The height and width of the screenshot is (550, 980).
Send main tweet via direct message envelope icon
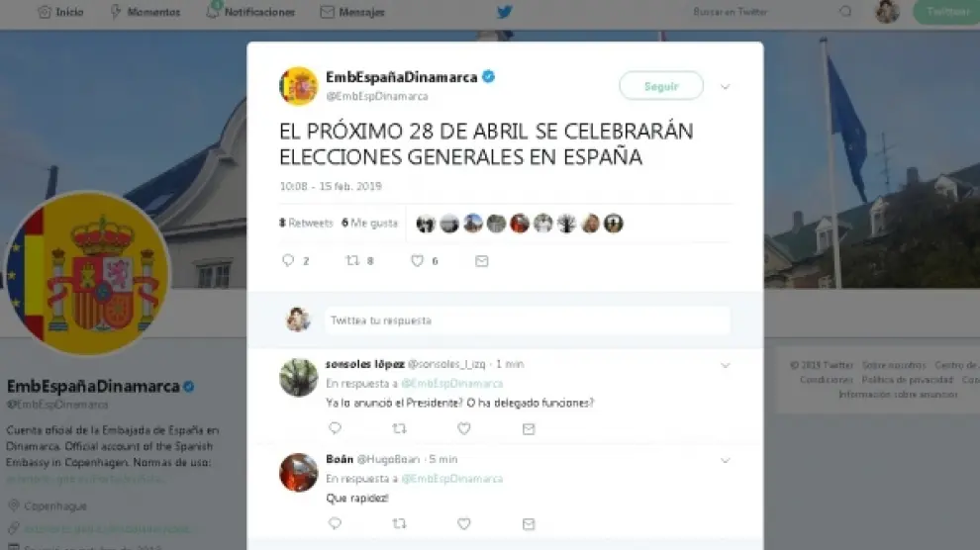[482, 261]
